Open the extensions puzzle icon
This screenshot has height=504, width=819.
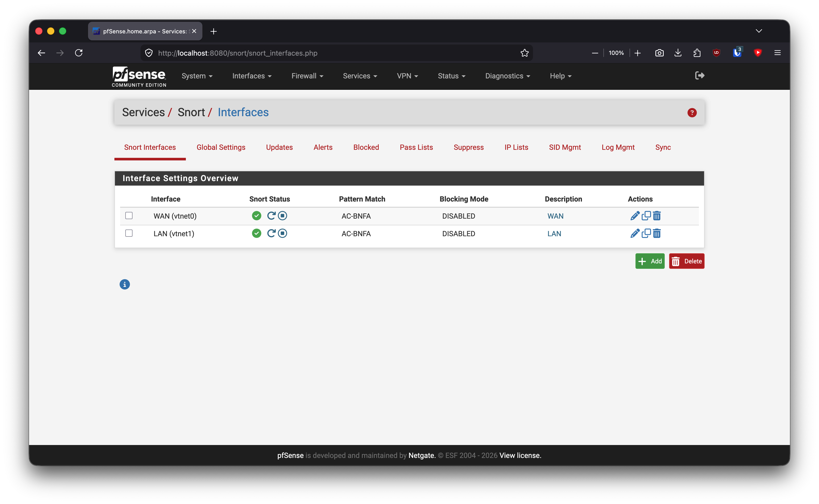697,53
